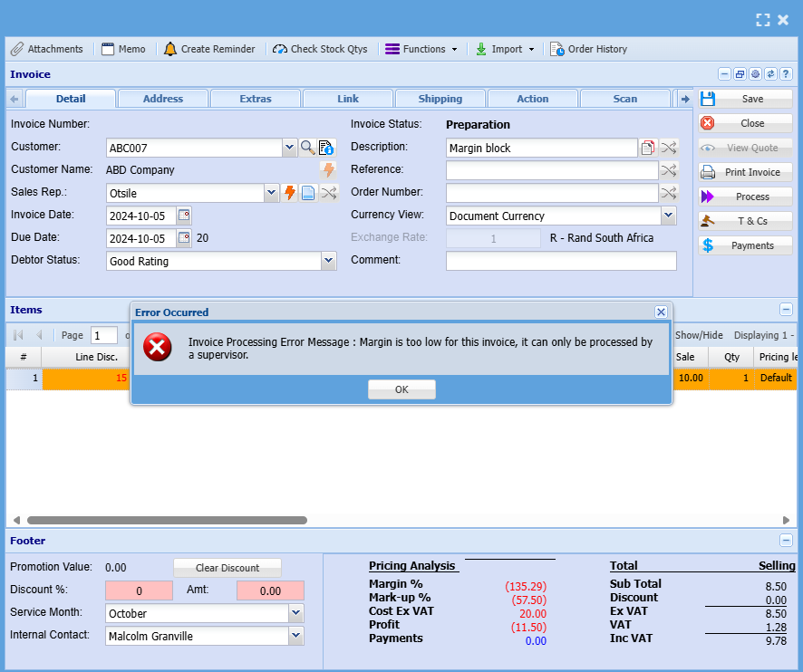Click the Due Date calendar icon
Screen dimensions: 803x672
(184, 238)
